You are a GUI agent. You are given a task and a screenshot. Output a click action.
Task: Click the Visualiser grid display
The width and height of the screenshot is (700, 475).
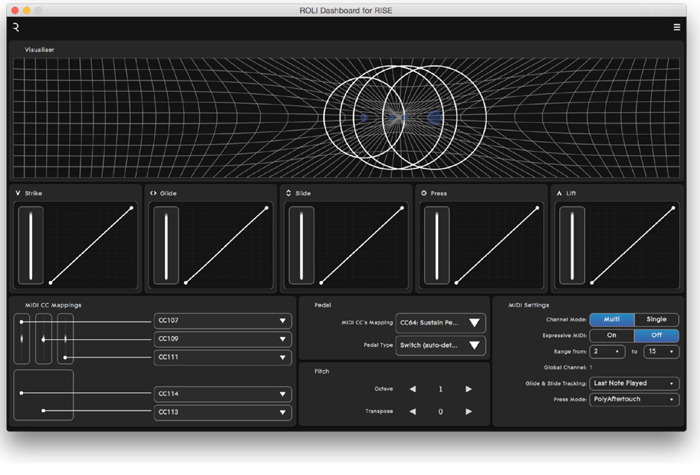pyautogui.click(x=346, y=118)
